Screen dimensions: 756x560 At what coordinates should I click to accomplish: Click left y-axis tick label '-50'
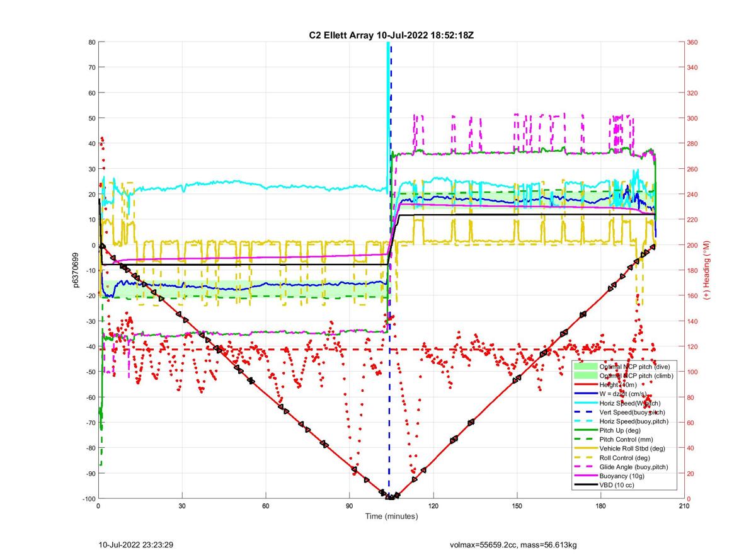(90, 372)
